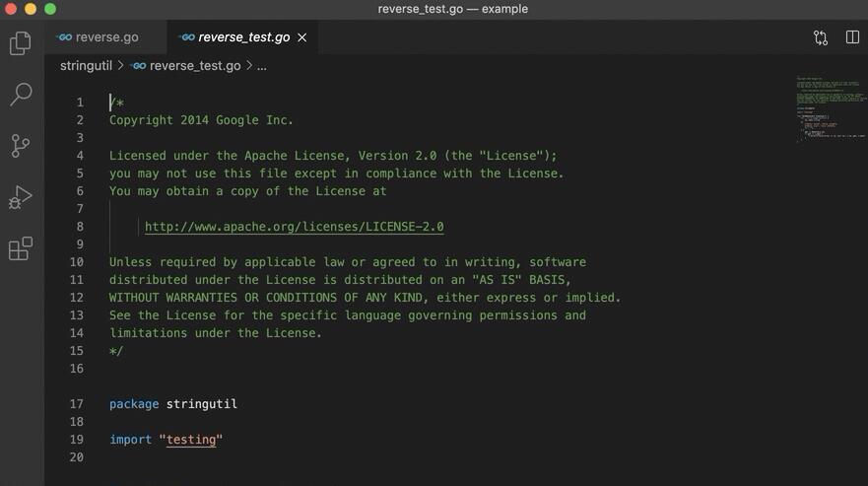This screenshot has height=486, width=868.
Task: Open the Apache license URL link
Action: coord(294,227)
